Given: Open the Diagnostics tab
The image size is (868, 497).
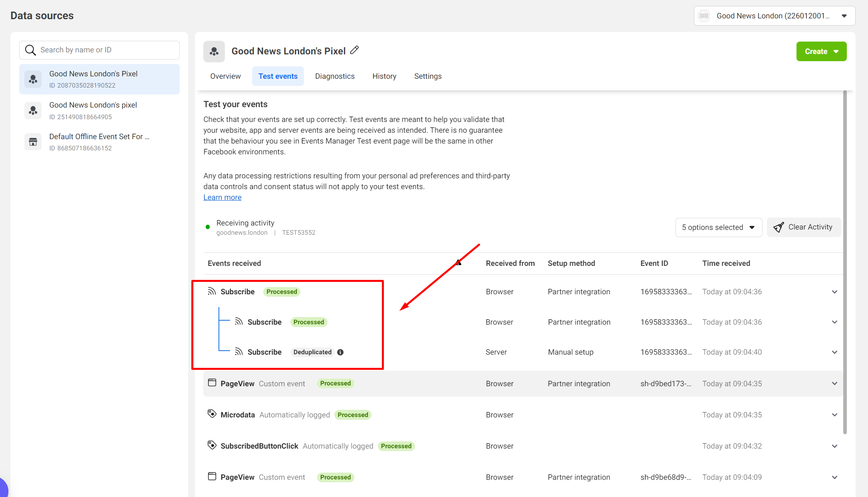Looking at the screenshot, I should click(335, 76).
